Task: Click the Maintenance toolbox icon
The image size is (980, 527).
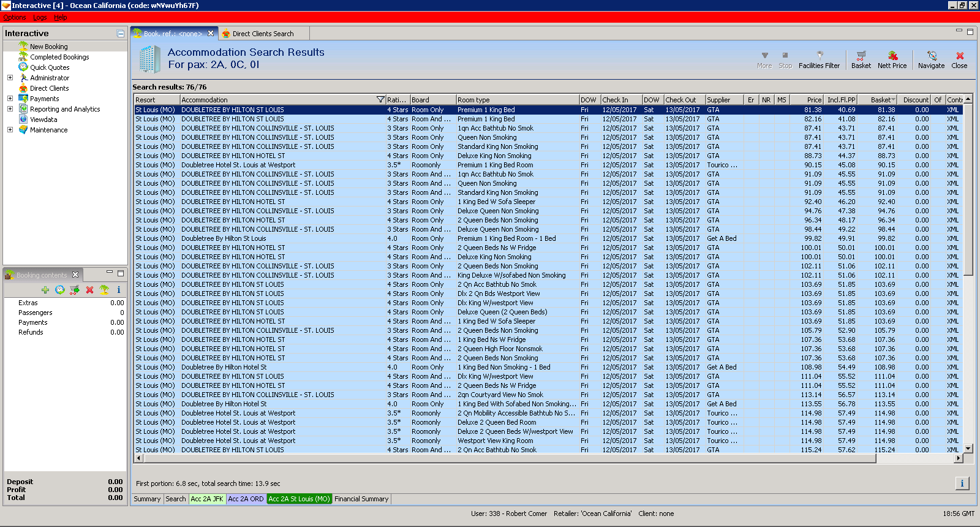Action: (23, 129)
